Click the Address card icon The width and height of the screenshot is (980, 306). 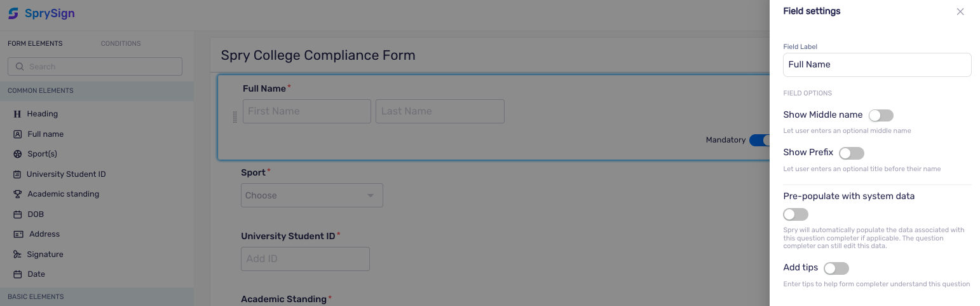[18, 234]
